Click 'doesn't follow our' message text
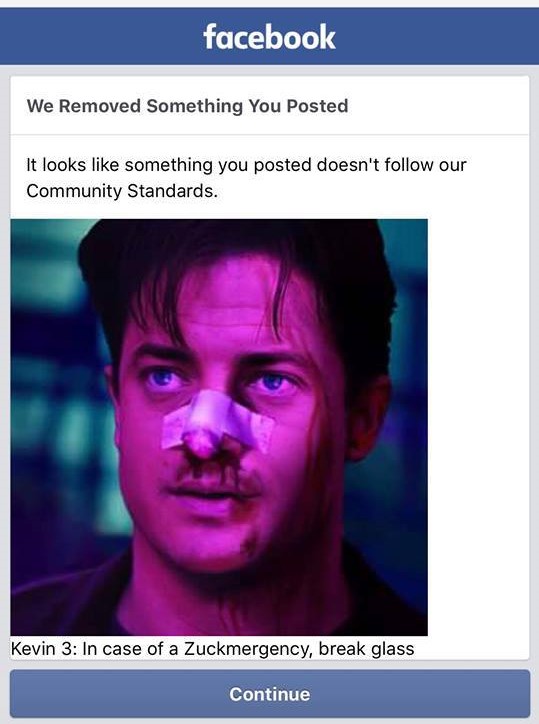Viewport: 539px width, 724px height. point(392,165)
